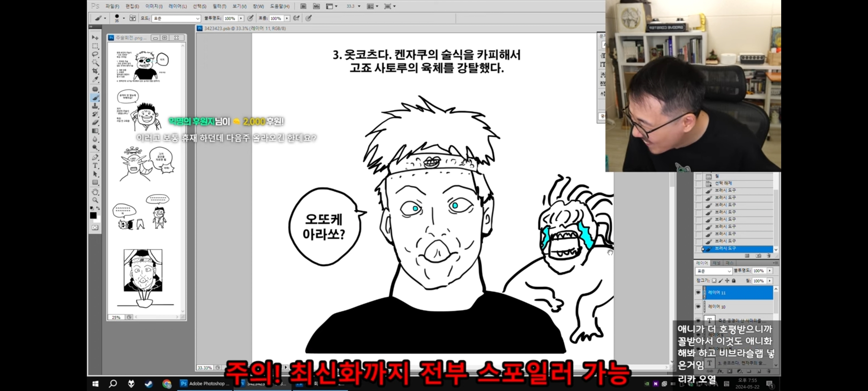This screenshot has height=391, width=868.
Task: Open the 이미지(I) menu
Action: 154,6
